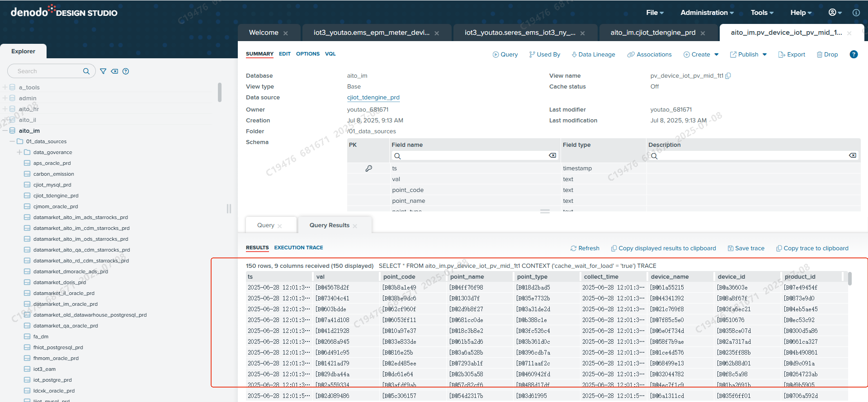Click the blue help icon near Drop

coord(854,54)
